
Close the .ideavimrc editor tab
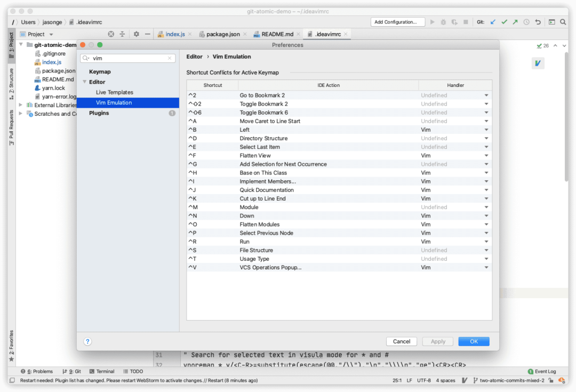pos(346,34)
